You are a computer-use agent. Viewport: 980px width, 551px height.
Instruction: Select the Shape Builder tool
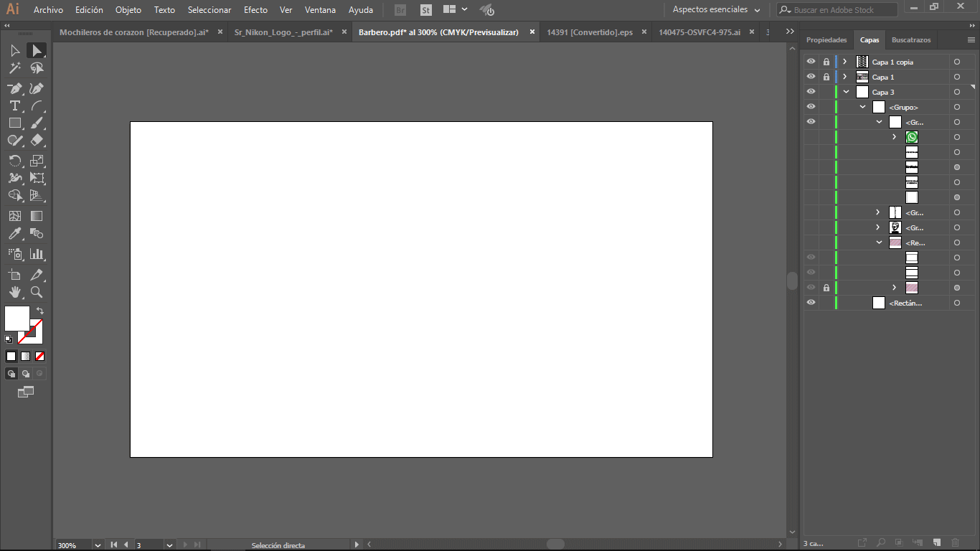[15, 195]
